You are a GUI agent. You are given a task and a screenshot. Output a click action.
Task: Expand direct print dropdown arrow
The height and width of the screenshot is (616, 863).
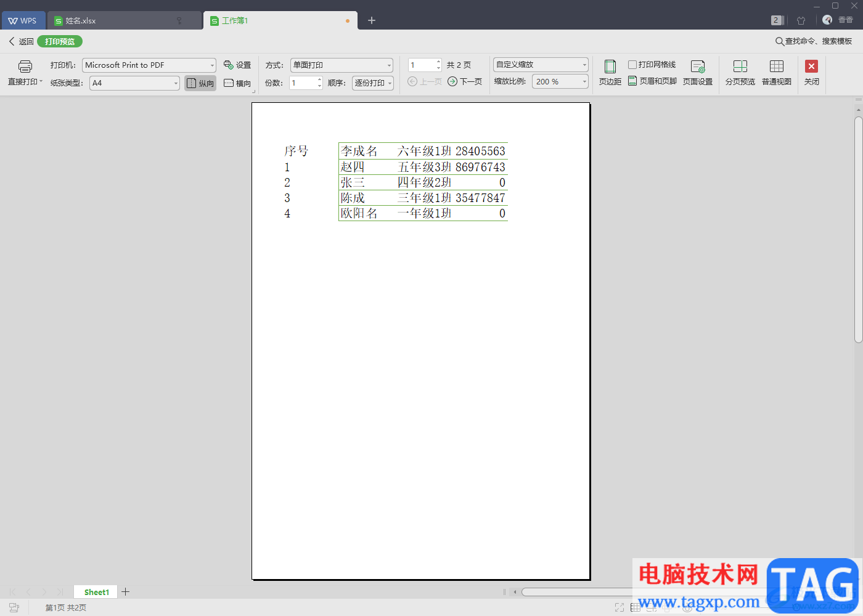(41, 81)
